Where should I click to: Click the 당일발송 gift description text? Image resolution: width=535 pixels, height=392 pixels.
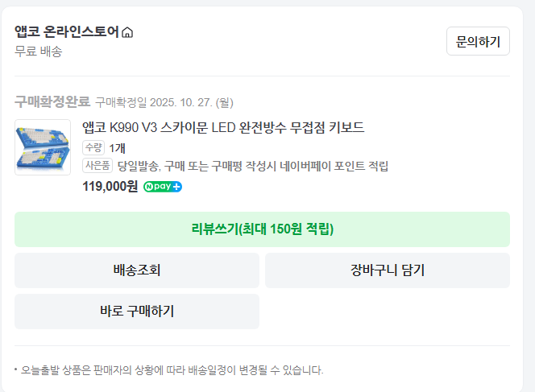pos(253,166)
